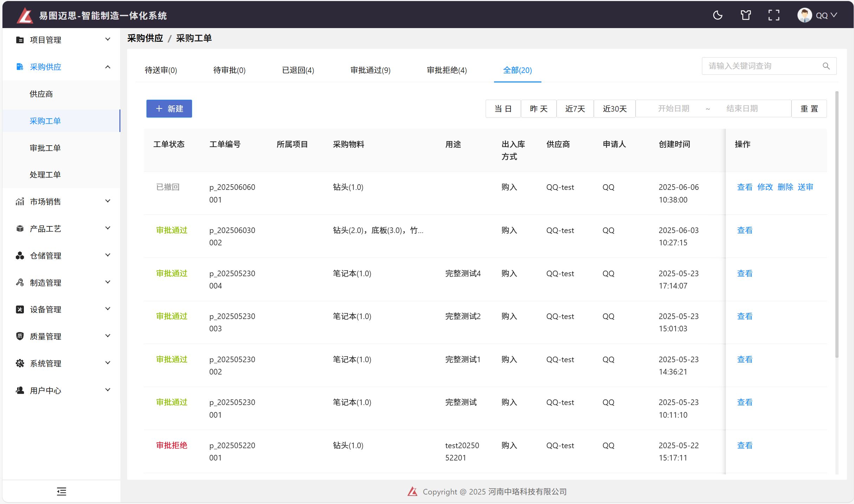Click the 市场销售 chart icon
This screenshot has width=854, height=504.
tap(20, 201)
